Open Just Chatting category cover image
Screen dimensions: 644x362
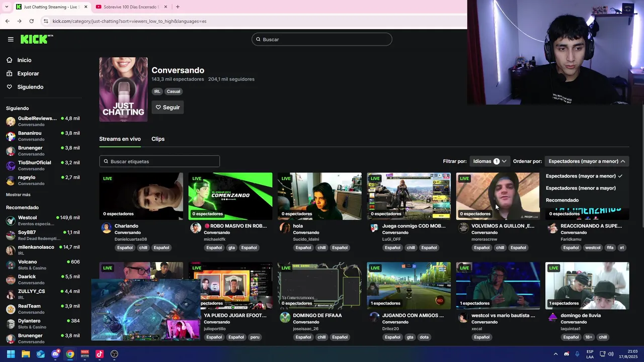point(123,89)
